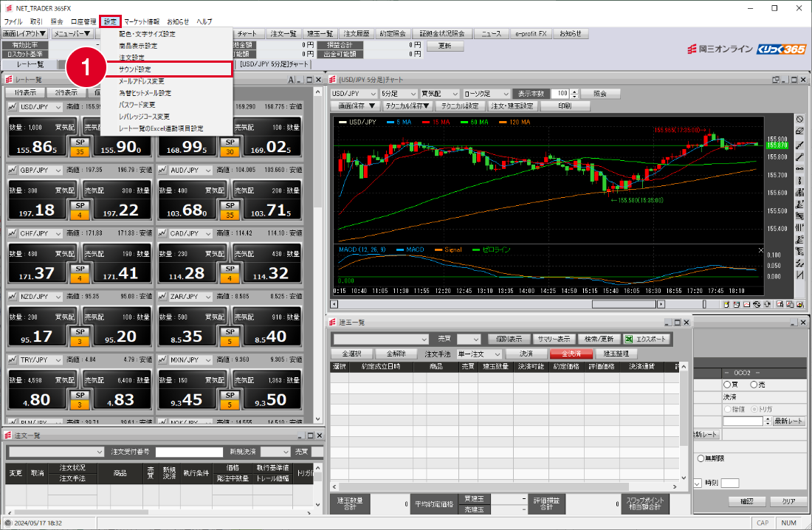Screen dimensions: 812x530
Task: Click the 2行表示 button in rate list
Action: coord(66,92)
